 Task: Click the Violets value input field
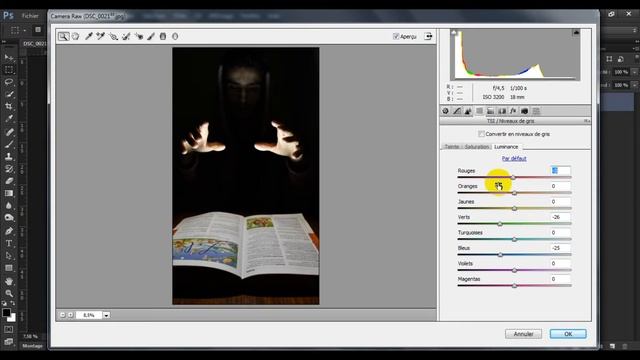tap(560, 264)
